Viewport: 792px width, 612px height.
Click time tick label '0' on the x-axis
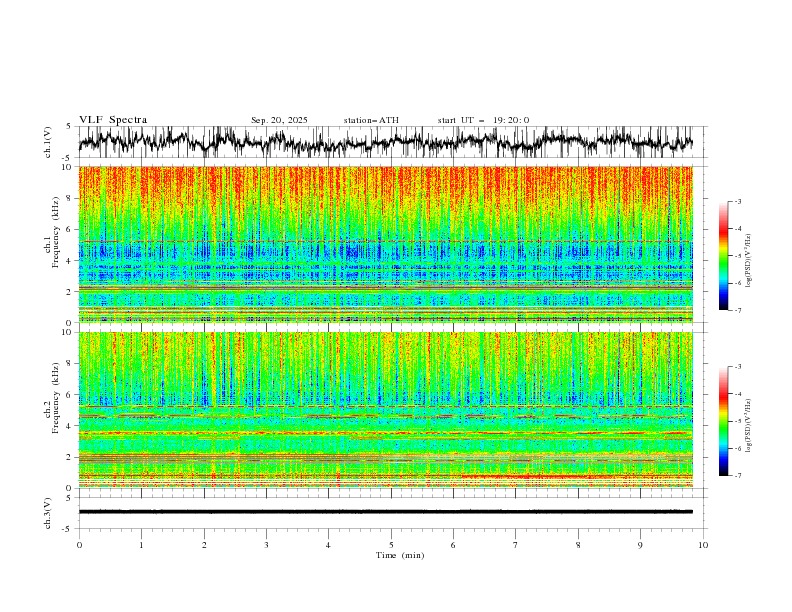(x=79, y=545)
